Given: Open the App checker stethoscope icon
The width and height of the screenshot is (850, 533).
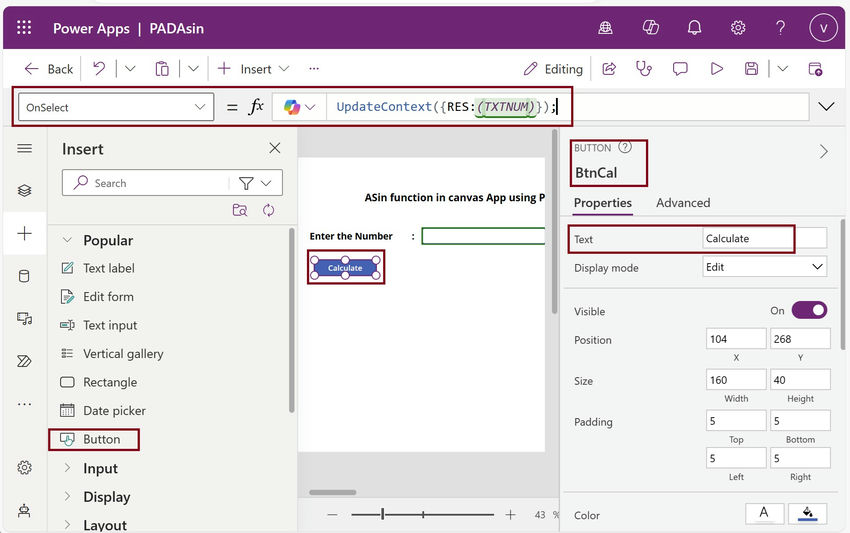Looking at the screenshot, I should click(x=643, y=69).
